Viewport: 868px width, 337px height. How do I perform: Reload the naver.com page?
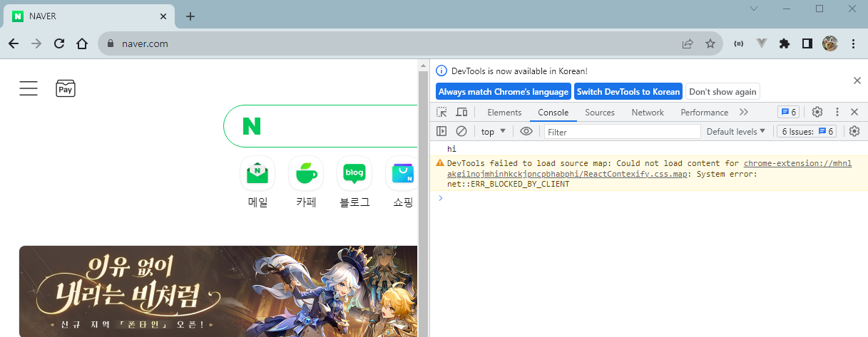[59, 43]
